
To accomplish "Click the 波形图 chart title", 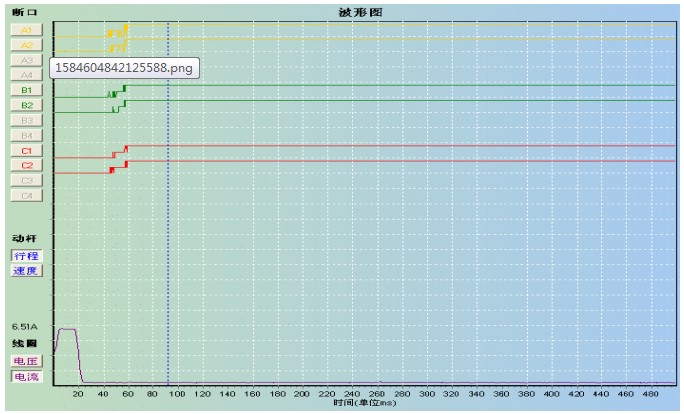I will [362, 11].
